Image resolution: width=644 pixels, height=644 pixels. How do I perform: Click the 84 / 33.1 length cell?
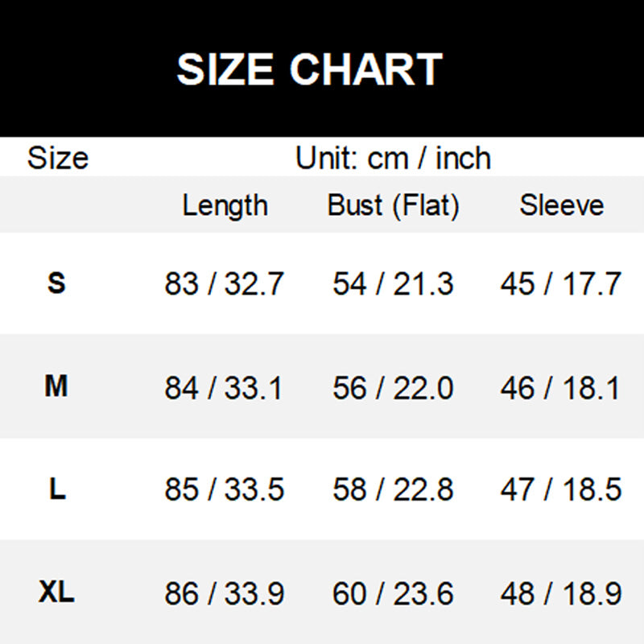225,388
